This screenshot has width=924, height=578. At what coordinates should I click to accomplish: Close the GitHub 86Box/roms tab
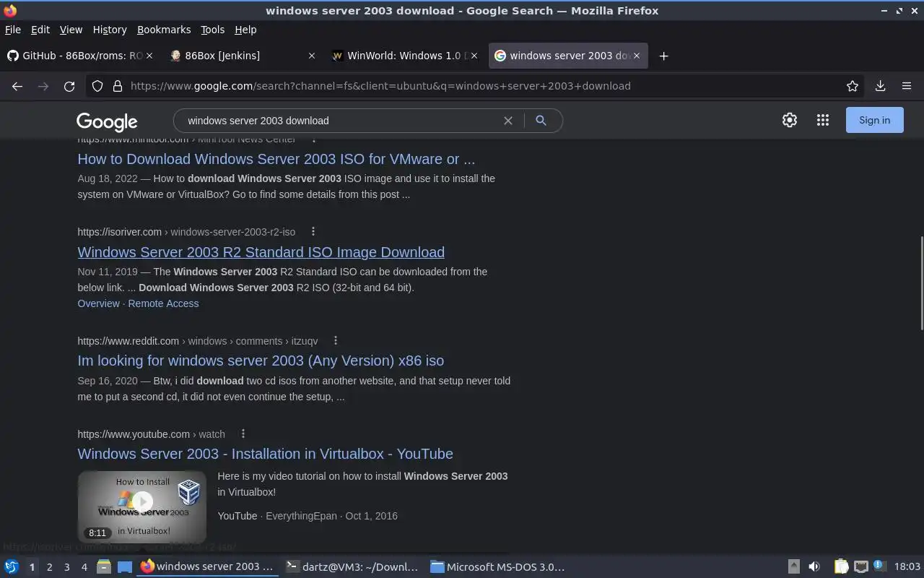pyautogui.click(x=151, y=56)
